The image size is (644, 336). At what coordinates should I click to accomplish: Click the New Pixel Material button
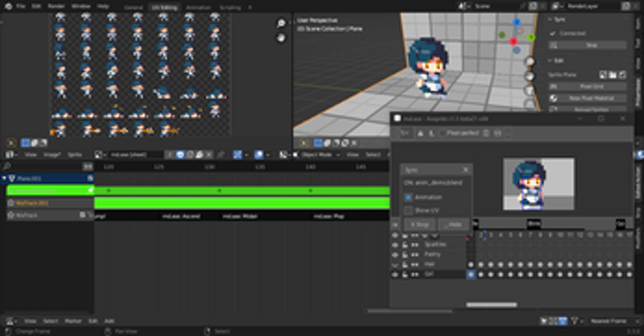point(588,98)
